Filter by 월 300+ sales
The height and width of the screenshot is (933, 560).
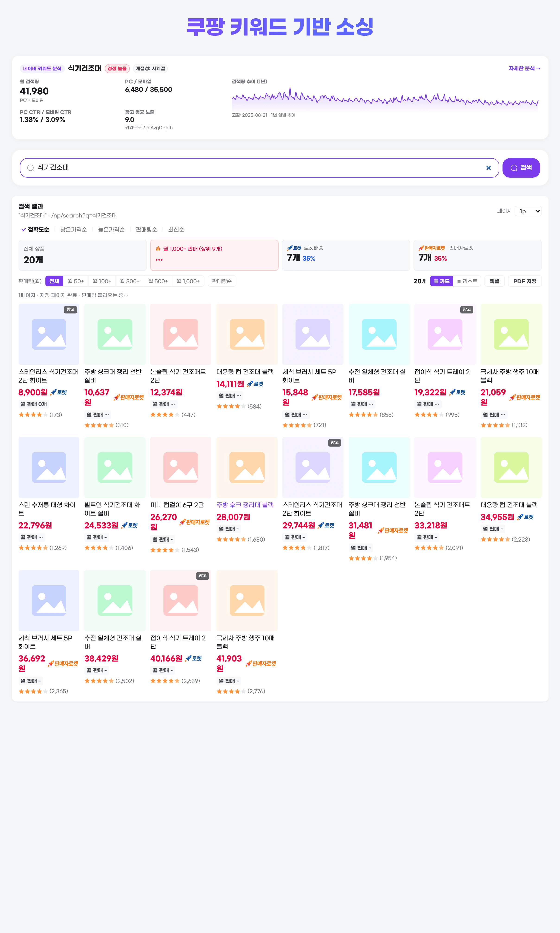tap(130, 281)
